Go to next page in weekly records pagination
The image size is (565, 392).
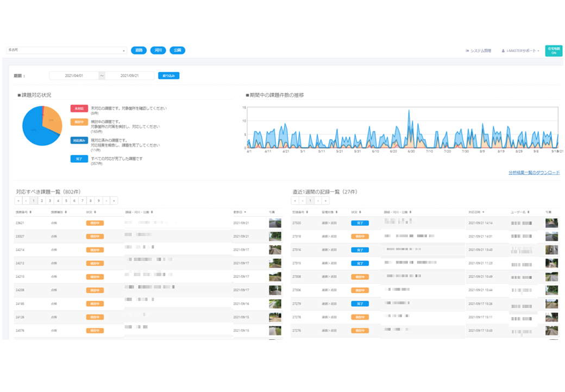[x=318, y=201]
